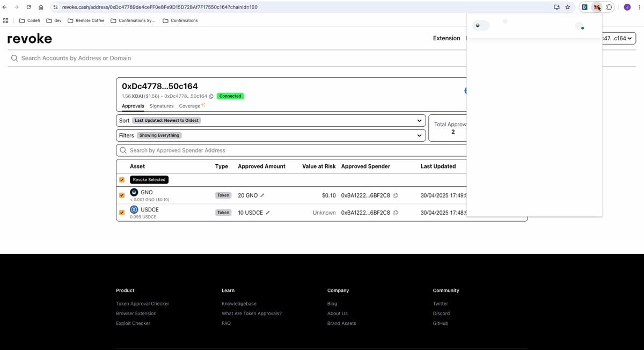Reload the page with the refresh icon
The height and width of the screenshot is (350, 644).
28,7
